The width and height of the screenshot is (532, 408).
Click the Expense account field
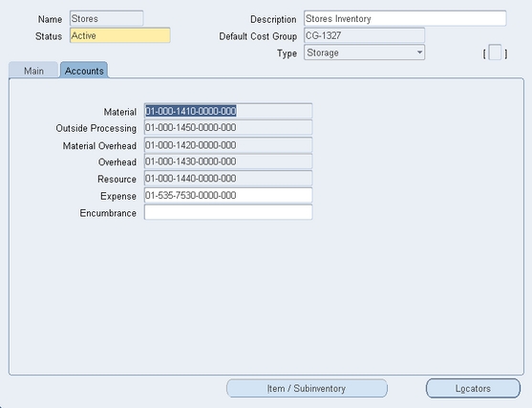tap(228, 196)
